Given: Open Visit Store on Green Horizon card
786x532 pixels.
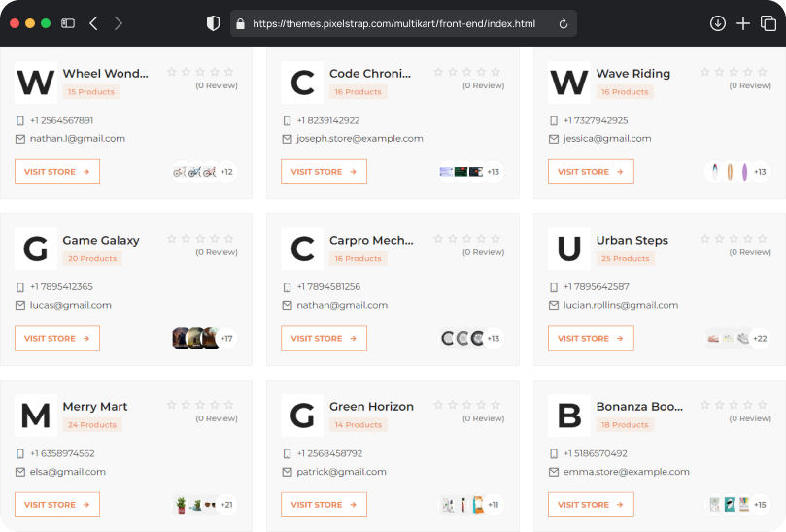Looking at the screenshot, I should [324, 505].
